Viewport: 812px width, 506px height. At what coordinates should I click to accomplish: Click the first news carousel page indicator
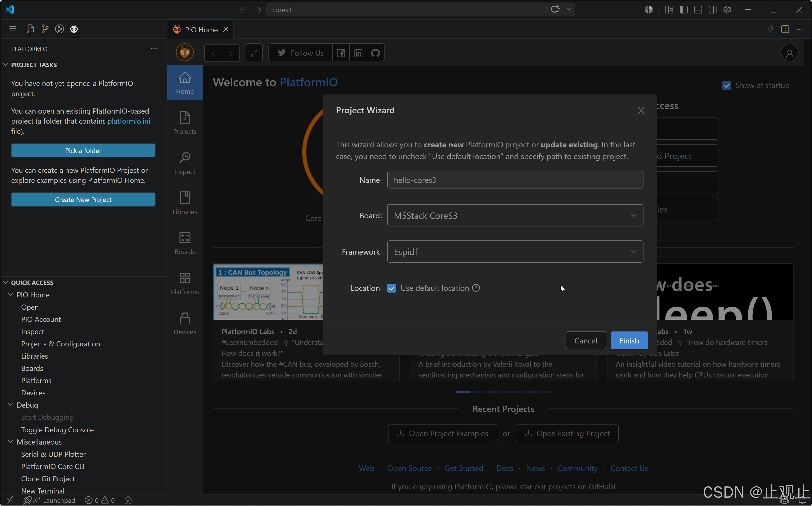pos(463,392)
